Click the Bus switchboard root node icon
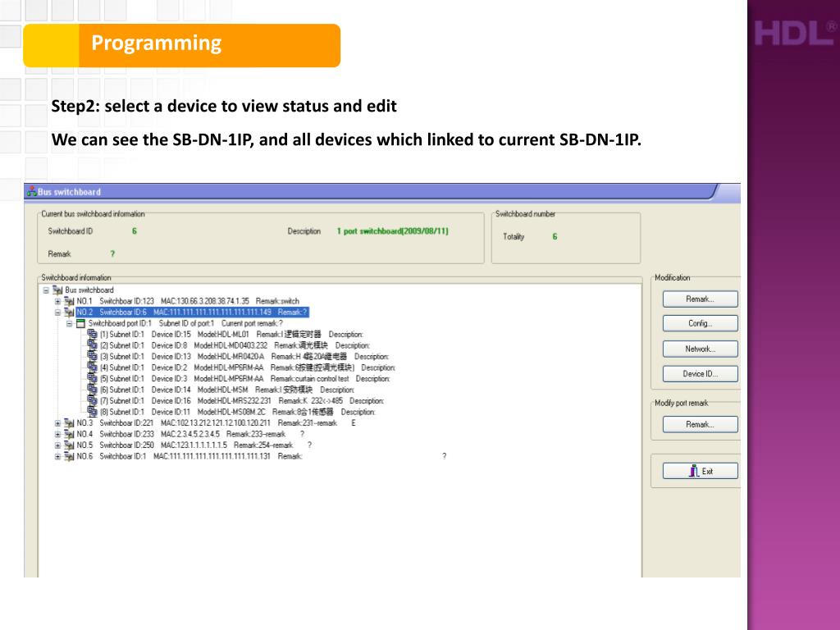The width and height of the screenshot is (840, 630). click(57, 290)
